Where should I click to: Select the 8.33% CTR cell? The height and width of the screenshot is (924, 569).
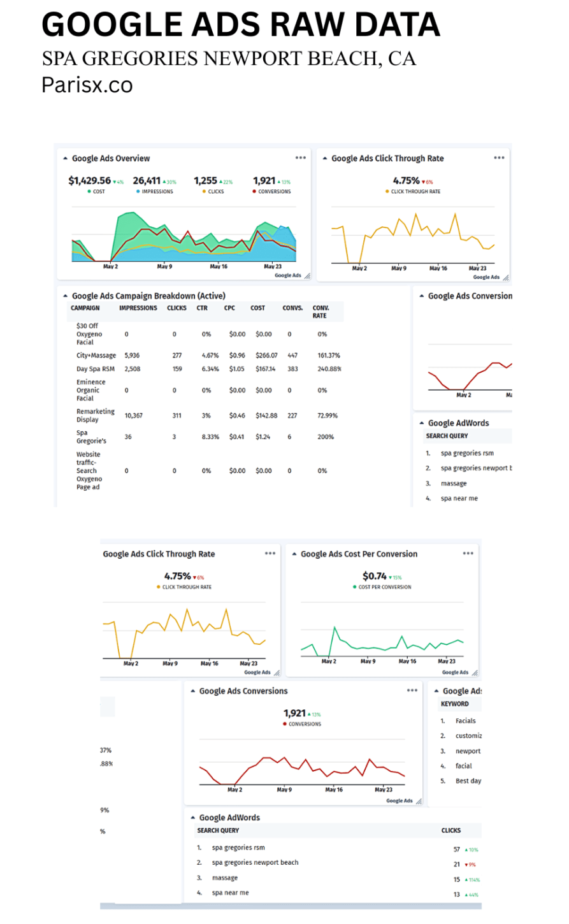[210, 437]
